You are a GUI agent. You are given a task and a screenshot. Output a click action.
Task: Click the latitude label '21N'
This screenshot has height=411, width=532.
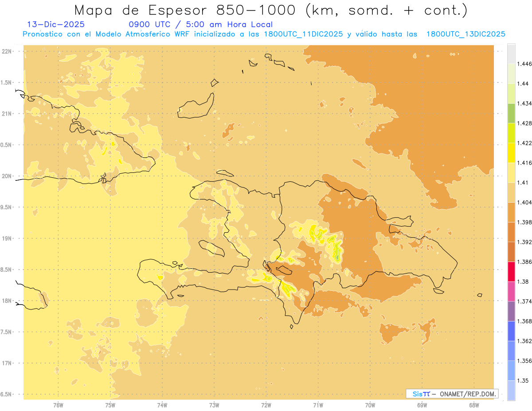(8, 114)
